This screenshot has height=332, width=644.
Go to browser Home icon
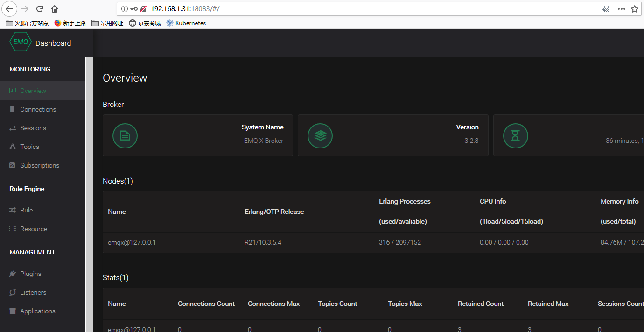55,8
